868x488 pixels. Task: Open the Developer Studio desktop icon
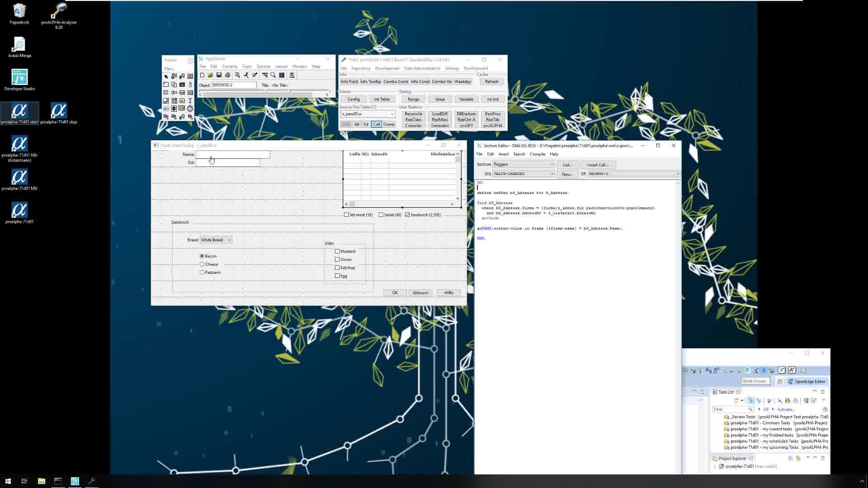(x=19, y=80)
